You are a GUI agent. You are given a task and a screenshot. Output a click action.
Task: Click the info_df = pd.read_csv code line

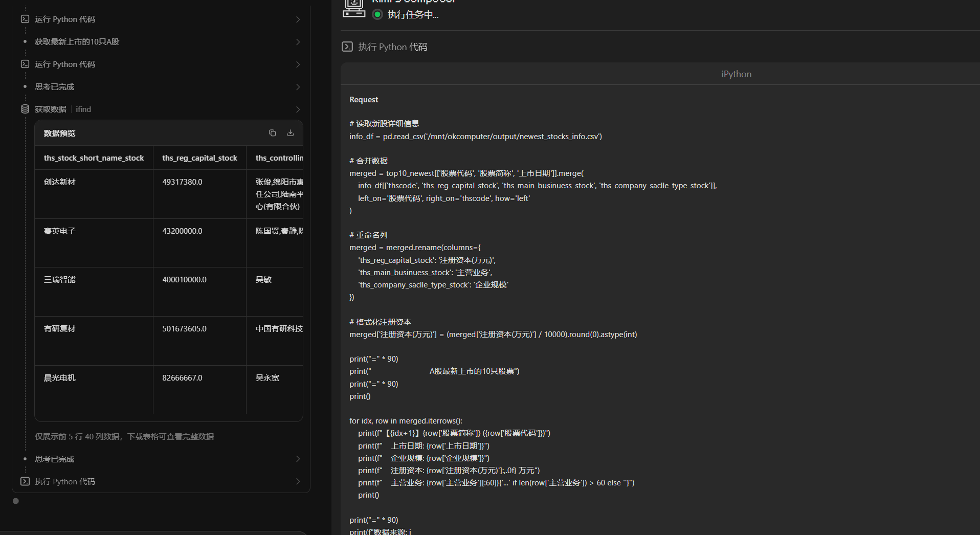(476, 136)
